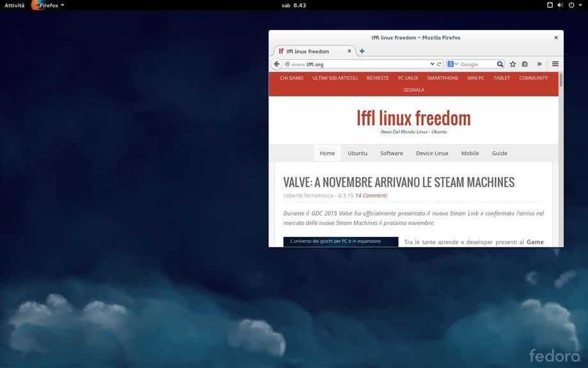The height and width of the screenshot is (368, 588).
Task: Click the author name roberto ferramosca
Action: (x=308, y=195)
